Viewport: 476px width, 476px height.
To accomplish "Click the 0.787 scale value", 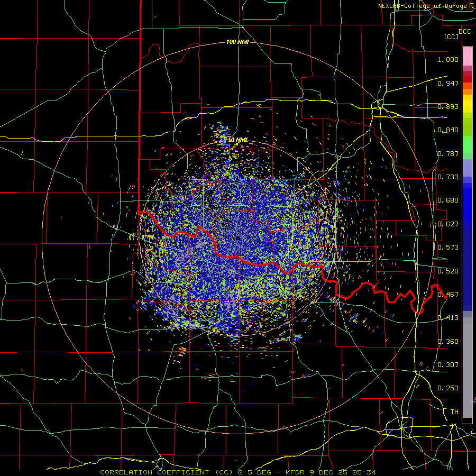I will tap(448, 153).
